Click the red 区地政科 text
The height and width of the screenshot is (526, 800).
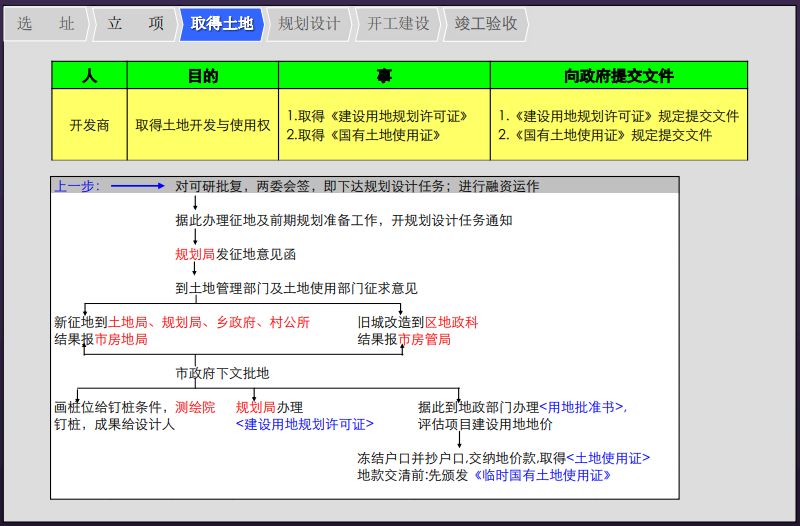452,322
